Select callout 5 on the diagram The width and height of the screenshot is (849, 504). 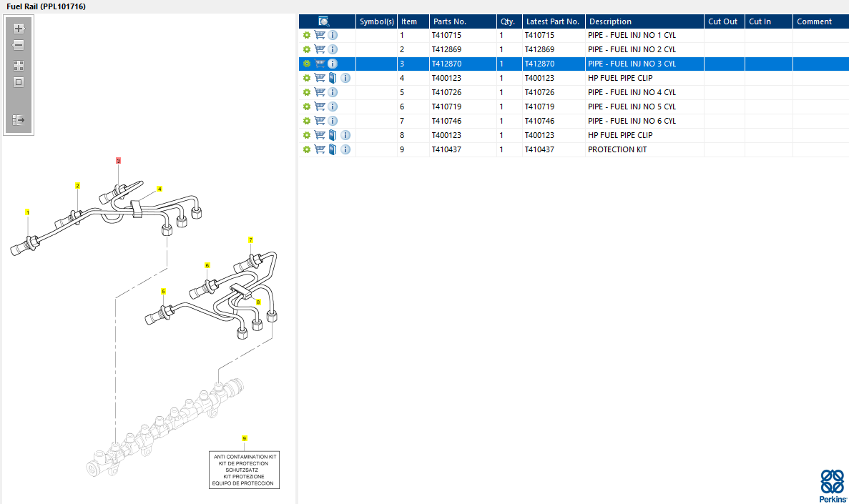pos(164,291)
